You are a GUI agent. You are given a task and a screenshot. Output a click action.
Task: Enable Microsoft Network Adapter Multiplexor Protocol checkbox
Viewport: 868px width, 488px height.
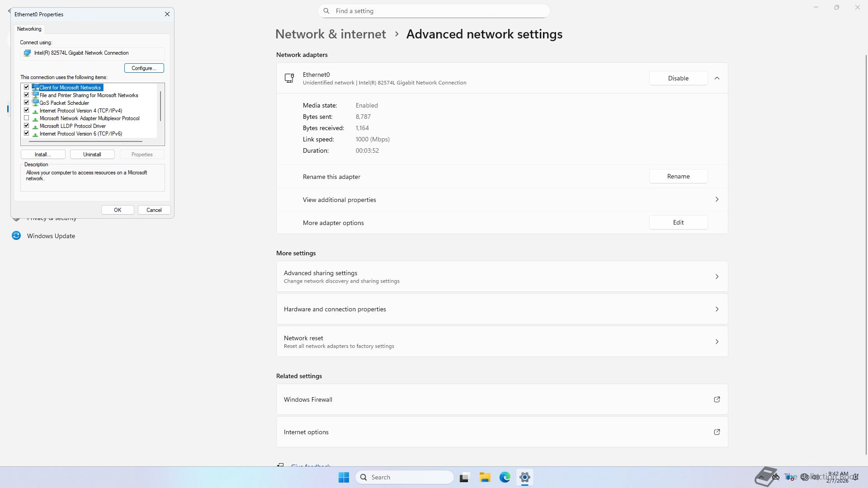27,118
